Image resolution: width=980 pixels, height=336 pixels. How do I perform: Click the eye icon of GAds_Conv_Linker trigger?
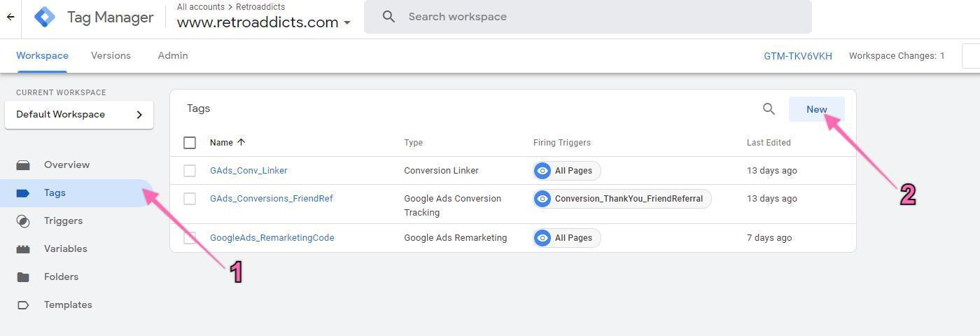pos(542,171)
